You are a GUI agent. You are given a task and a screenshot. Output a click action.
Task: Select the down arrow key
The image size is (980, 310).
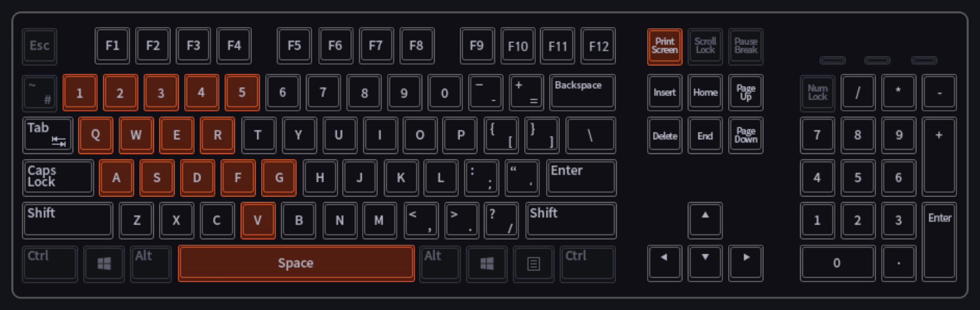pos(705,264)
